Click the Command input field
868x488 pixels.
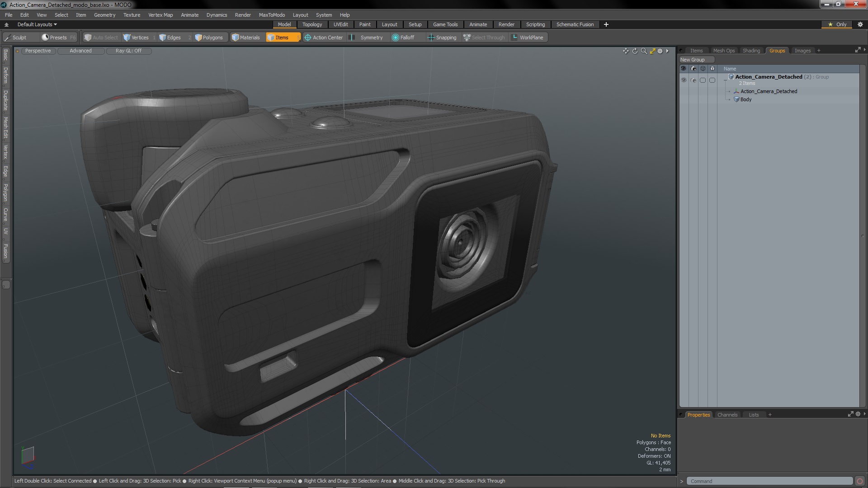click(x=769, y=481)
